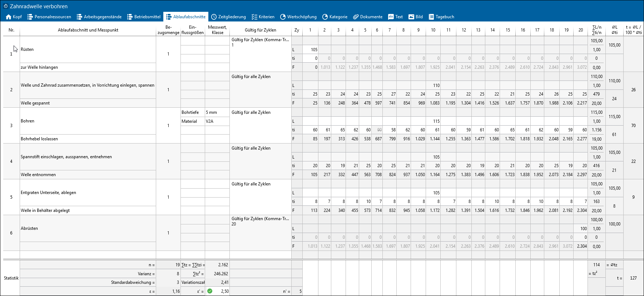Click L value 105 in Rüsten row

pos(310,50)
